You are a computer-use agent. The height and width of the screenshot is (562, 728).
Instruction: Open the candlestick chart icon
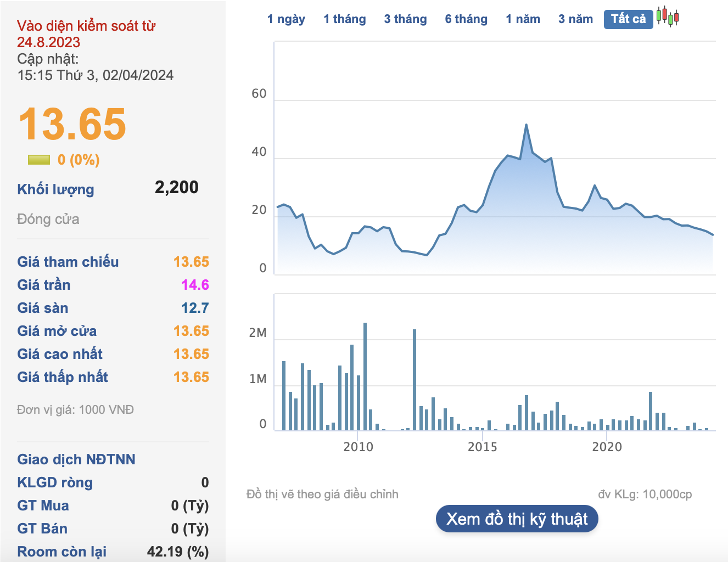click(x=668, y=17)
